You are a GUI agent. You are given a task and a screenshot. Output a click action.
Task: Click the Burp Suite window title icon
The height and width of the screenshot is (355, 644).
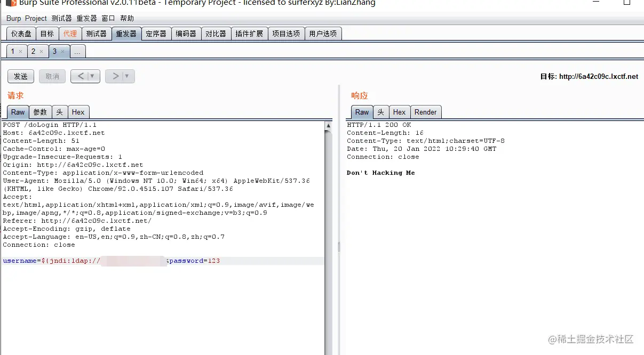tap(11, 3)
